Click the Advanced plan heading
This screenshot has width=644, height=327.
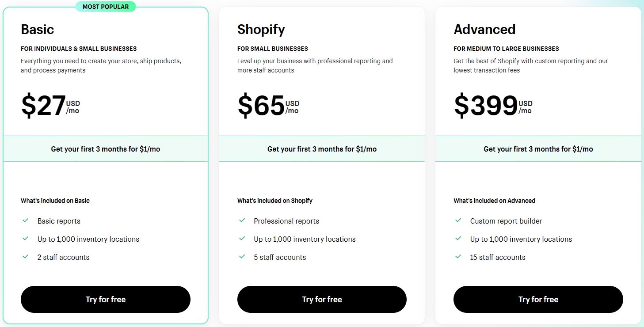[x=484, y=29]
